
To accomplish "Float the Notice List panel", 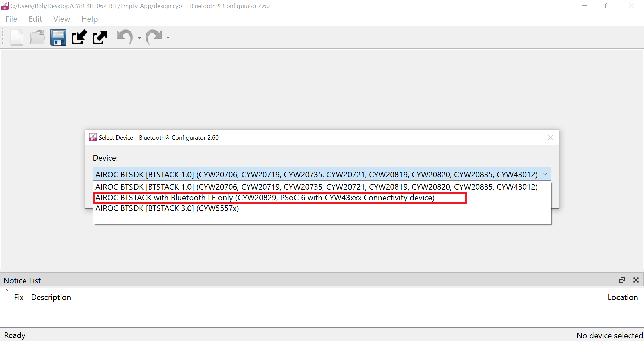I will pos(622,280).
